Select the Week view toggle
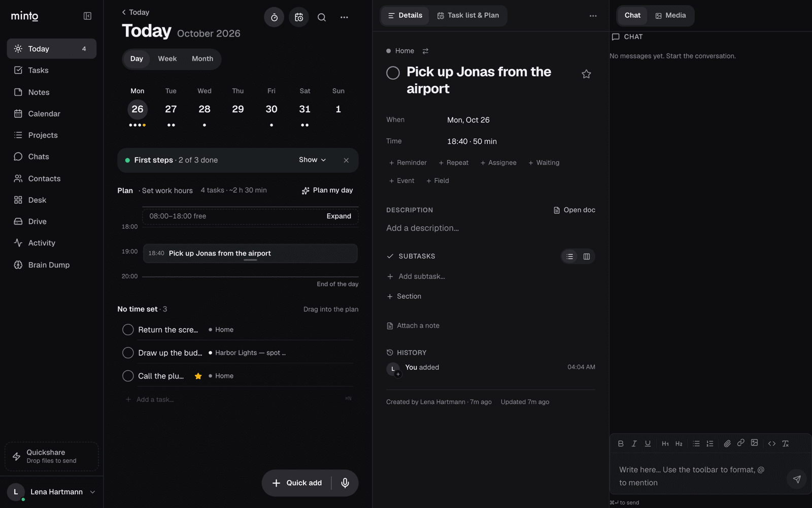812x508 pixels. pyautogui.click(x=167, y=59)
